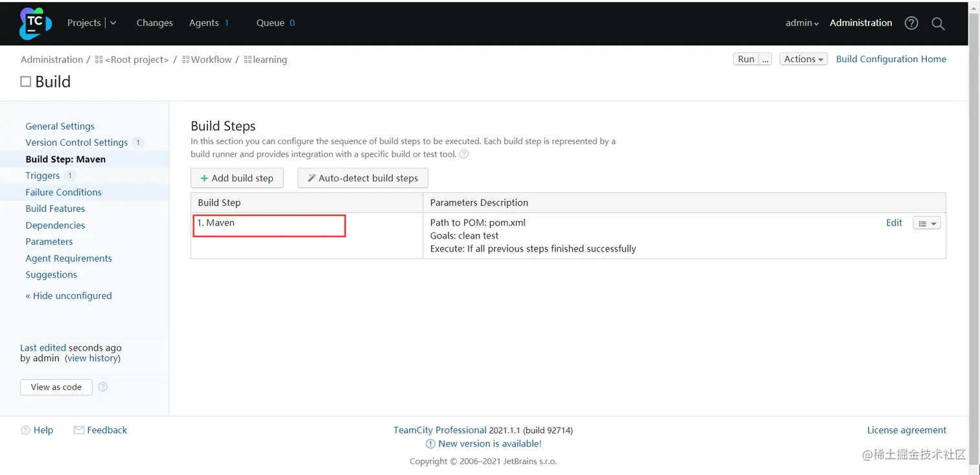
Task: Switch to the Triggers settings tab
Action: [43, 176]
